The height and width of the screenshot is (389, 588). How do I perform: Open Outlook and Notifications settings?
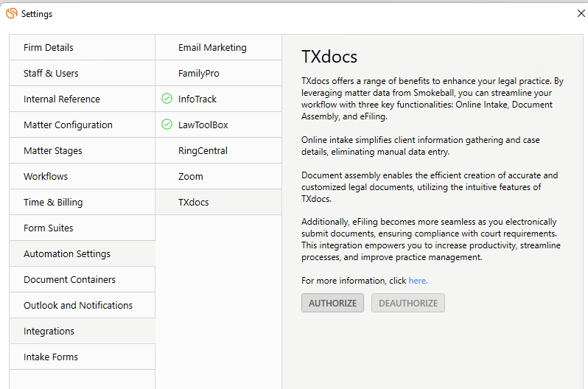[x=82, y=305]
